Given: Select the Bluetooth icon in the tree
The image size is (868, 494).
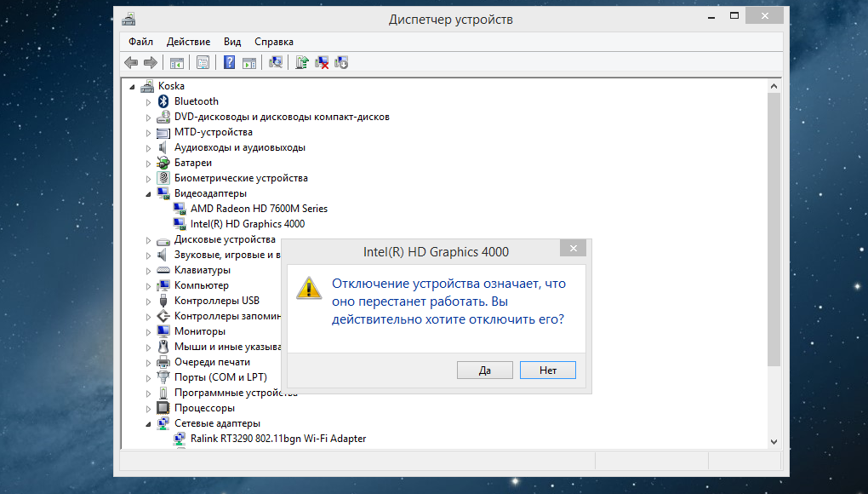Looking at the screenshot, I should pos(163,101).
